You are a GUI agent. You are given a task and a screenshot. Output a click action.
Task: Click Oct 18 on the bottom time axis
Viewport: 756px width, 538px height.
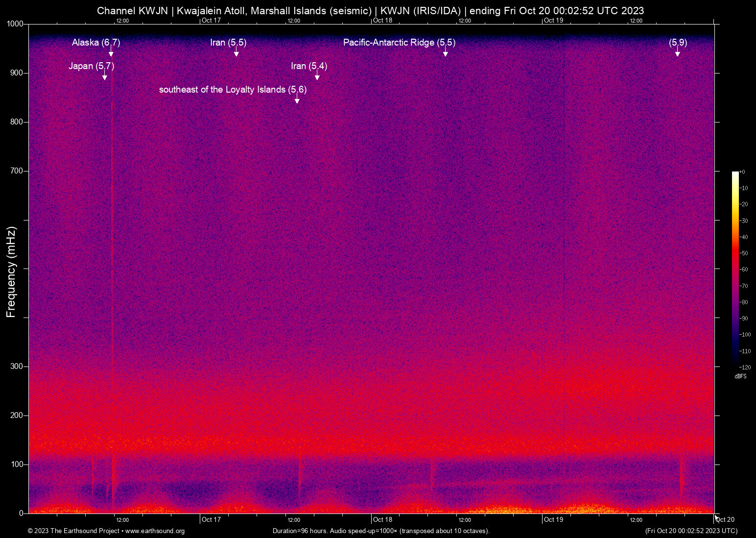tap(382, 519)
